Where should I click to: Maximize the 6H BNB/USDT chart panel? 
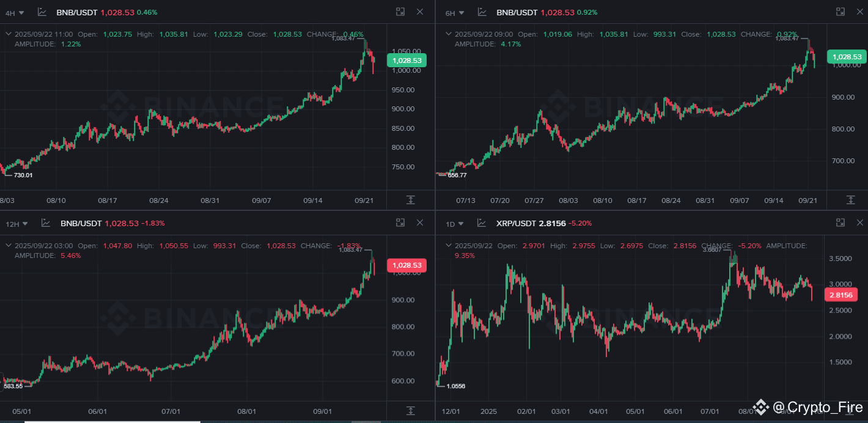click(840, 12)
